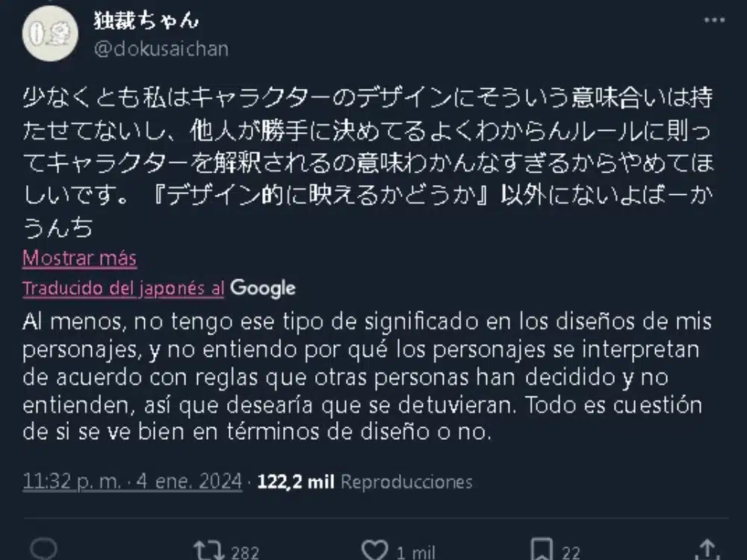The height and width of the screenshot is (560, 747).
Task: Click the like count '1 mil'
Action: point(415,553)
